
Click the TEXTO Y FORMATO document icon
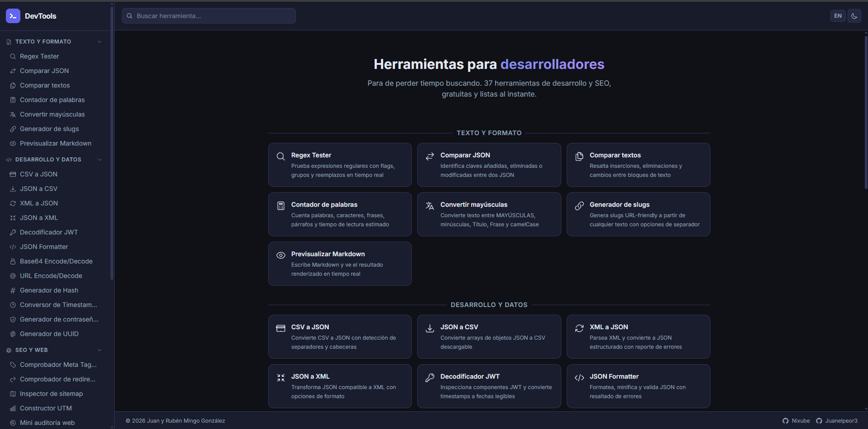[9, 42]
